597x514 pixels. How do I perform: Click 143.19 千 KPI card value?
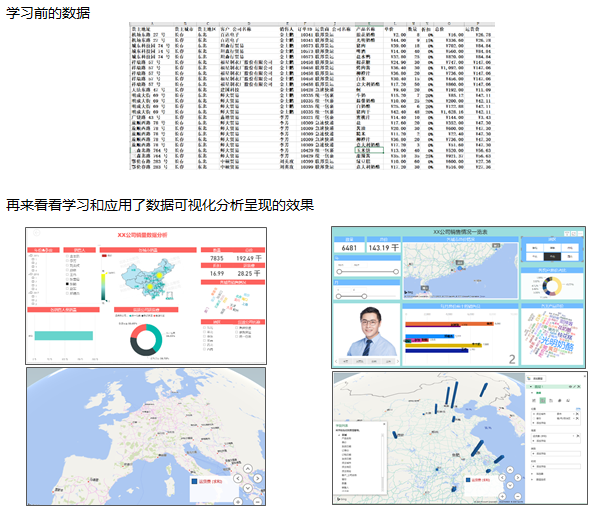point(383,248)
